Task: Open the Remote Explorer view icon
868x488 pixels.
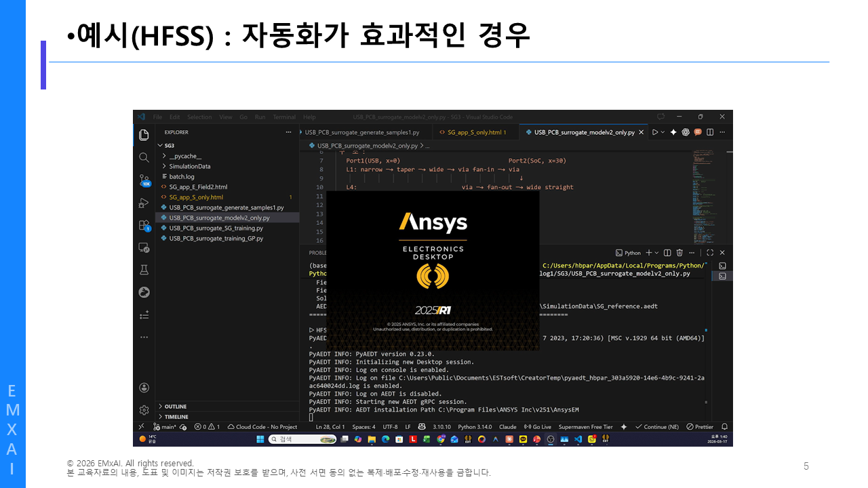Action: (x=144, y=247)
